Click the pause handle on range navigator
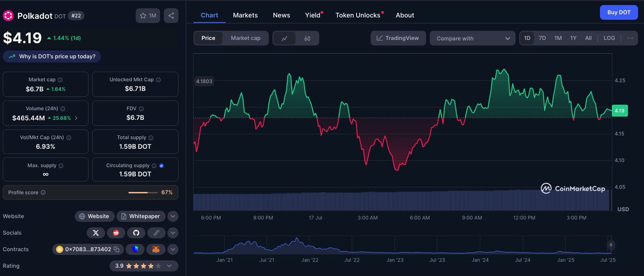644x276 pixels. click(x=611, y=245)
